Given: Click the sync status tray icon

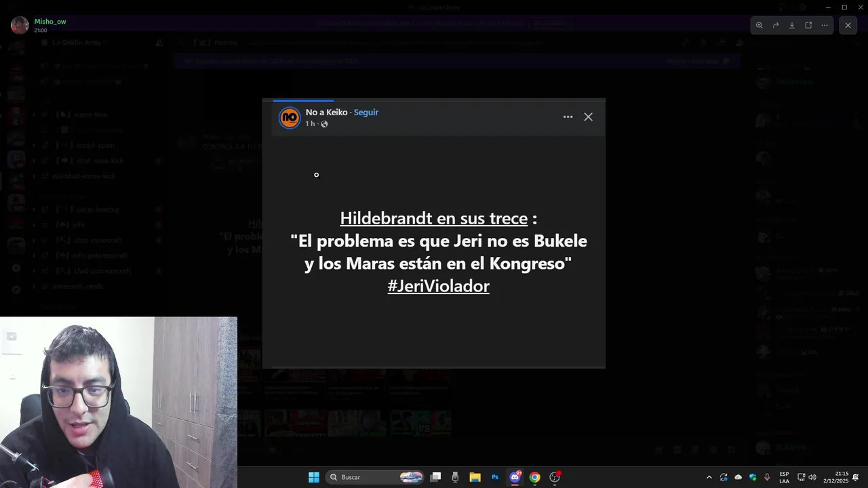Looking at the screenshot, I should point(724,477).
